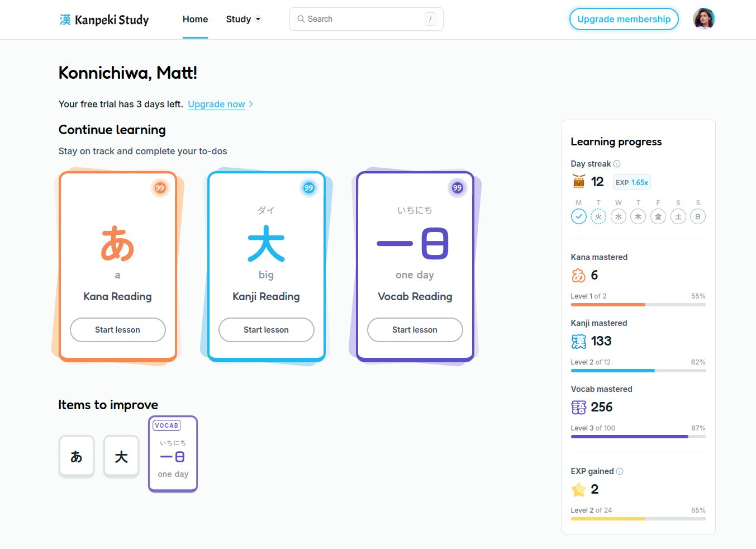Click the chevron next to Upgrade now
Viewport: 756px width, 549px height.
pyautogui.click(x=251, y=104)
